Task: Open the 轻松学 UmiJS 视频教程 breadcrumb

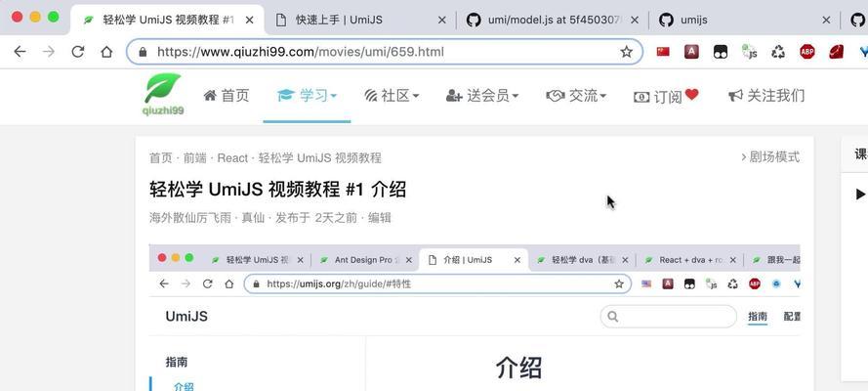Action: pyautogui.click(x=320, y=157)
